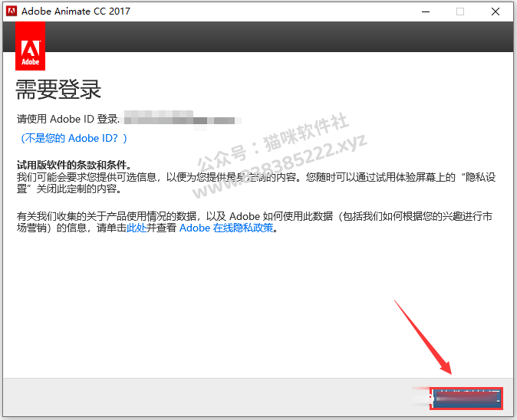
Task: Open the "Adobe 在线隐私政策" link
Action: [226, 228]
